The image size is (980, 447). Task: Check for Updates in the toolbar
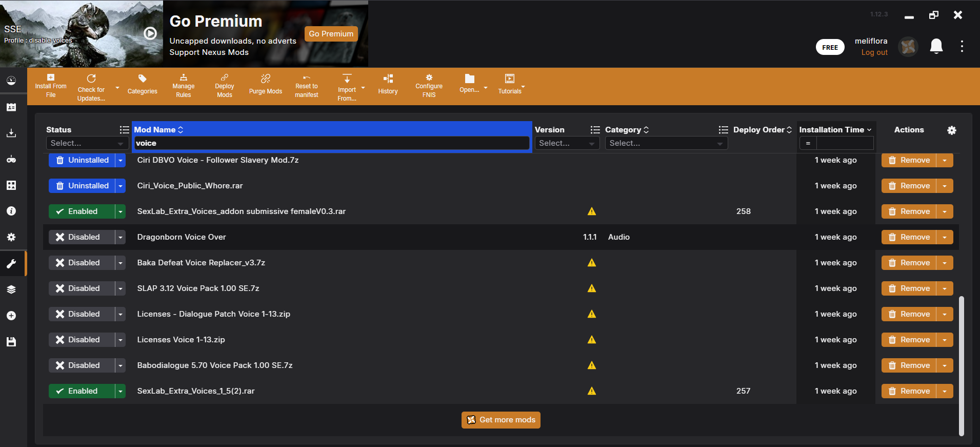tap(91, 88)
